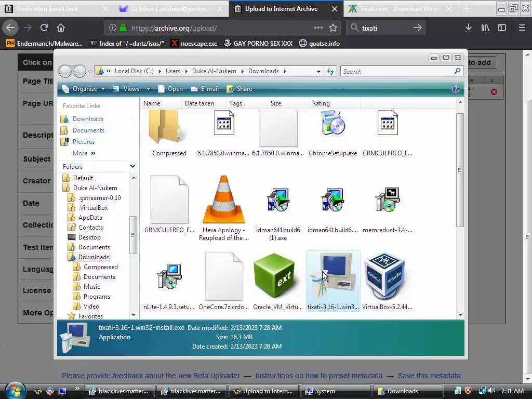This screenshot has width=532, height=399.
Task: Open Instructions on how to preset metadata
Action: pos(318,376)
